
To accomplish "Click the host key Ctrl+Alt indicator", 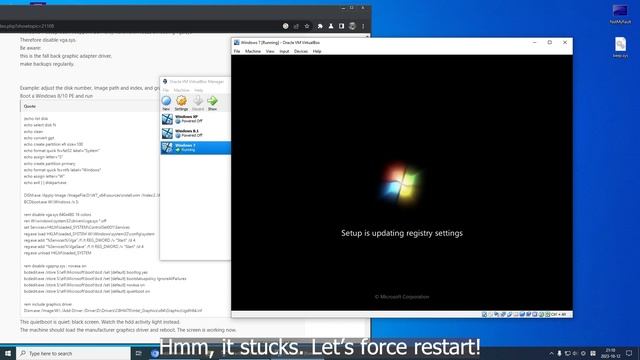I will (559, 315).
